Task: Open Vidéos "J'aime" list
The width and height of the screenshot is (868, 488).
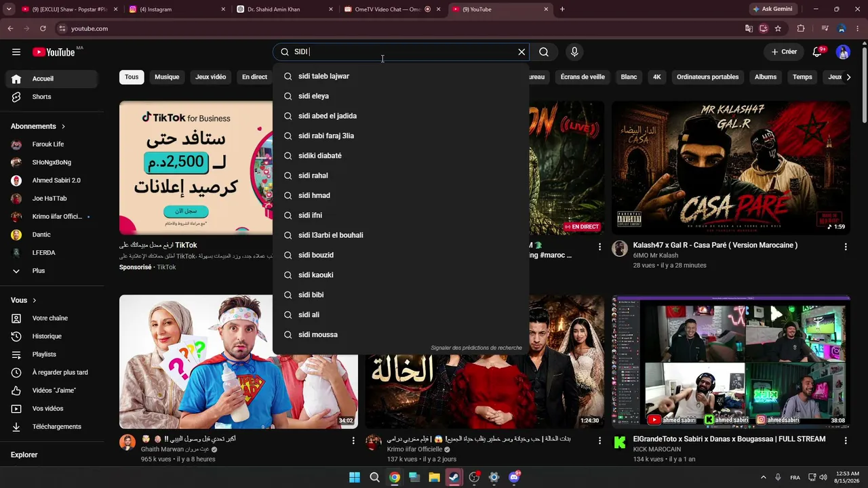Action: 53,390
